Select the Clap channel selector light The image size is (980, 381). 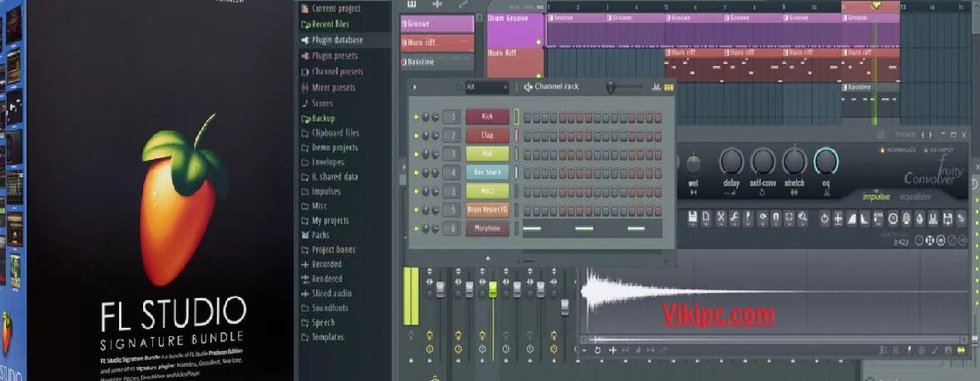click(517, 135)
